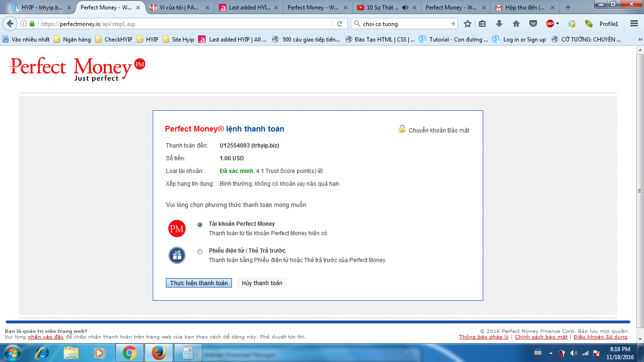
Task: Show hidden system tray icons
Action: (550, 353)
